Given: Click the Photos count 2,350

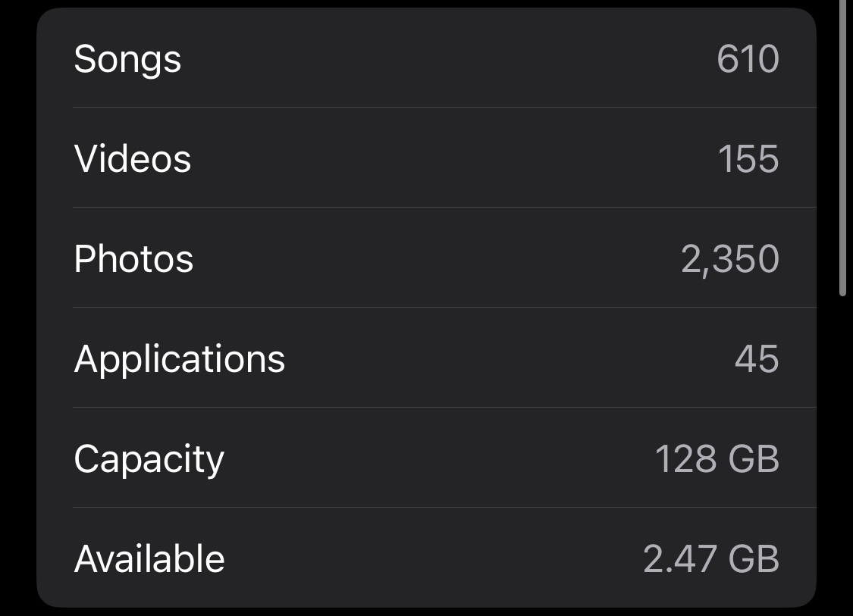Looking at the screenshot, I should (730, 259).
